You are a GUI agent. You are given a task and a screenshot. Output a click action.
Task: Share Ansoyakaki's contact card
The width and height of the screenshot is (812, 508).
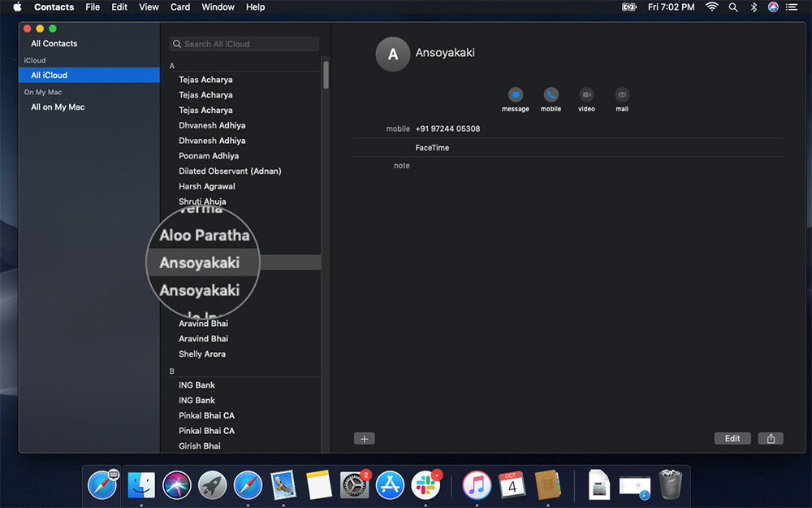coord(770,438)
